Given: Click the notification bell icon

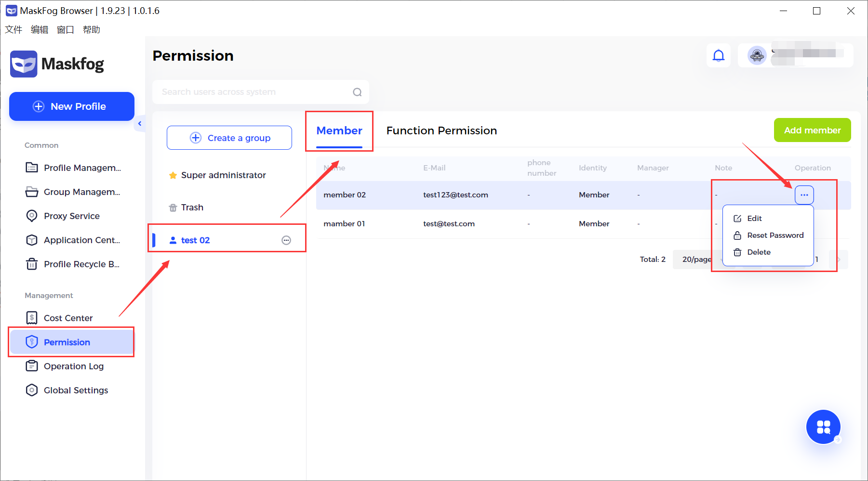Looking at the screenshot, I should [x=719, y=56].
